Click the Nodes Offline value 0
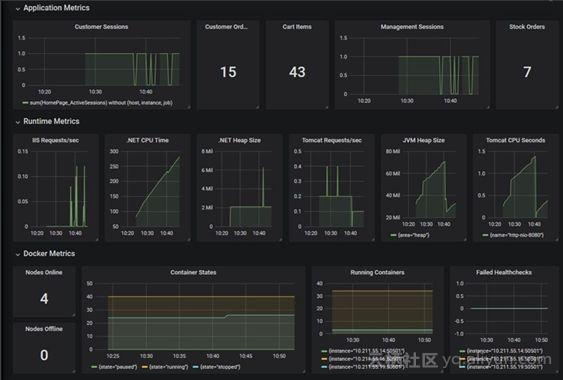This screenshot has height=380, width=563. click(x=44, y=355)
